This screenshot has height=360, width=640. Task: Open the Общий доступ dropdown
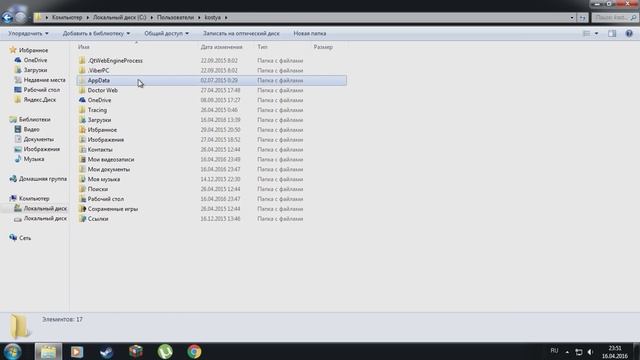click(166, 33)
